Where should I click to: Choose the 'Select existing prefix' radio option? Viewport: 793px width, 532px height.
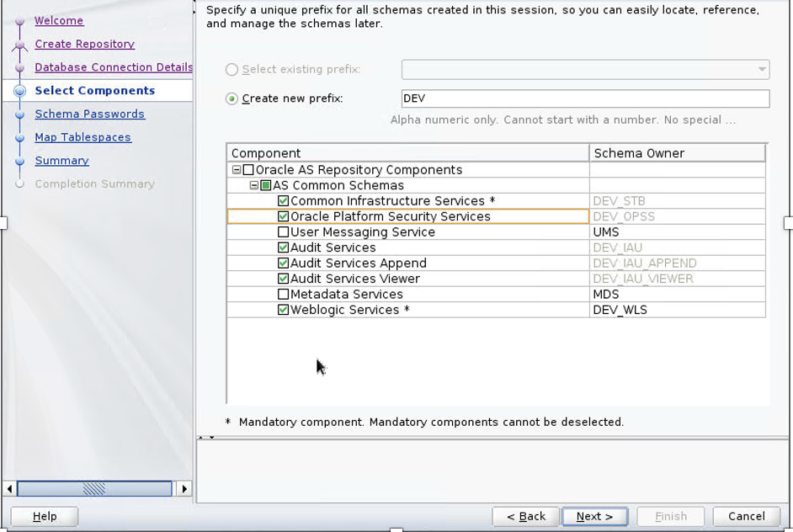(232, 69)
